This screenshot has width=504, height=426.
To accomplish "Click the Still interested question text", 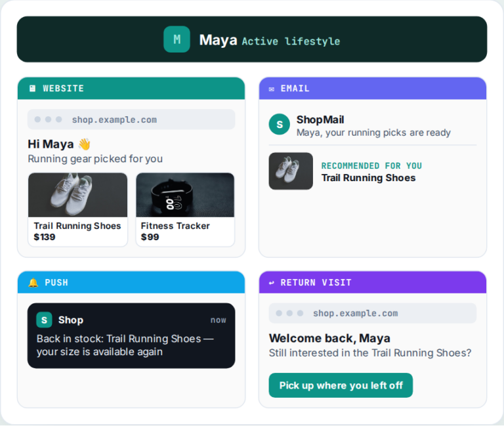I will (370, 353).
